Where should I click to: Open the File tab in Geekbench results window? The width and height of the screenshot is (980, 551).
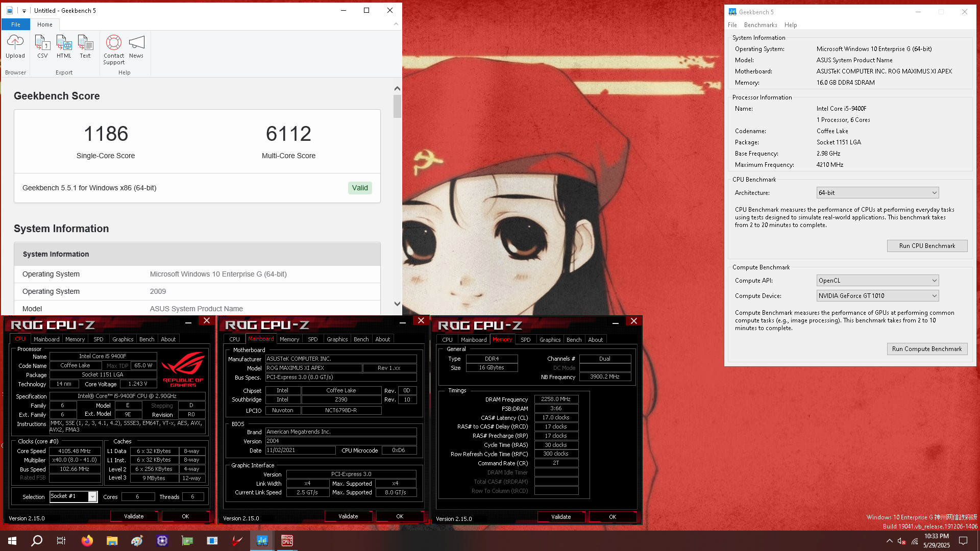pyautogui.click(x=16, y=24)
